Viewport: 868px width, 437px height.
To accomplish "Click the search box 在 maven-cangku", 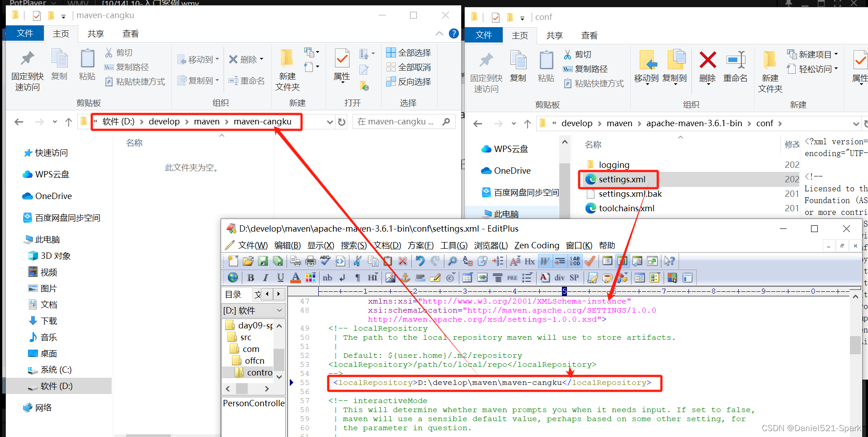I will pyautogui.click(x=403, y=122).
